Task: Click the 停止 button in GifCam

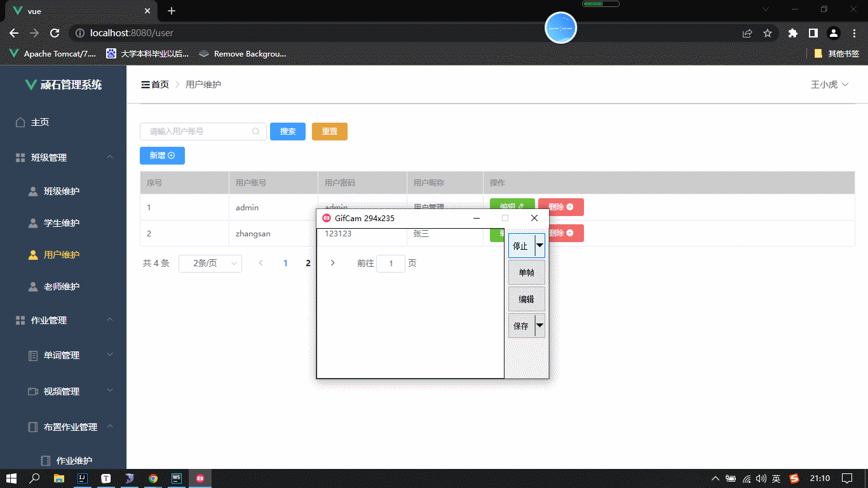Action: [521, 245]
